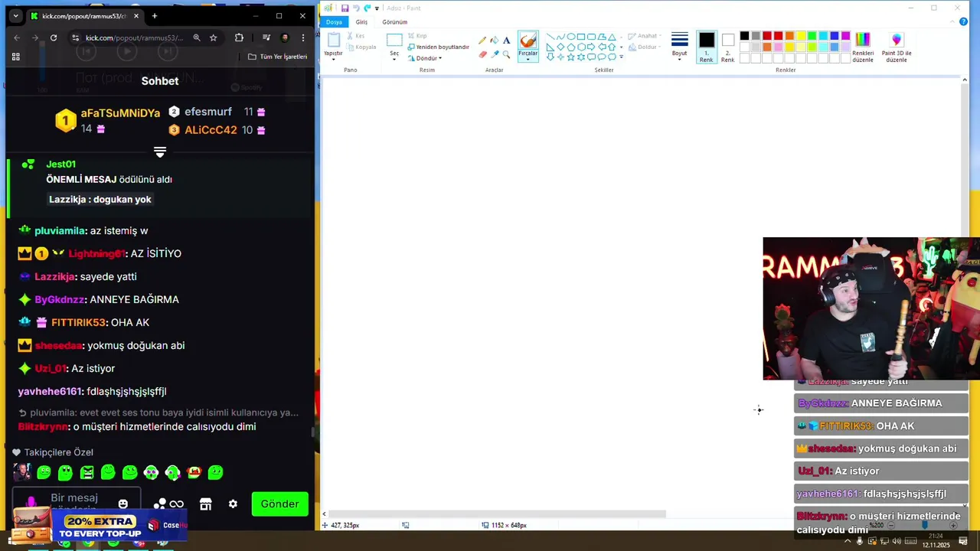980x551 pixels.
Task: Open the browser three-dot menu
Action: click(x=303, y=37)
